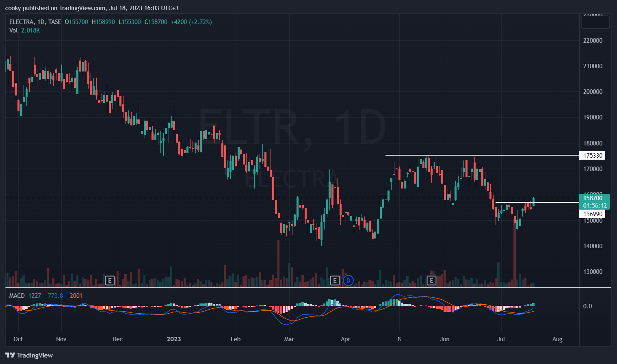Click the header text 'cooky published on TradingView.com'
The height and width of the screenshot is (364, 617).
55,8
